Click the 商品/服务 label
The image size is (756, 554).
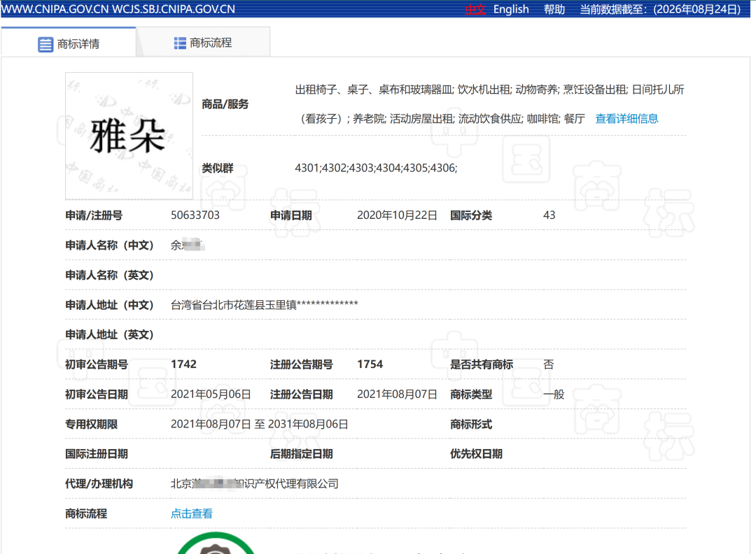(225, 104)
